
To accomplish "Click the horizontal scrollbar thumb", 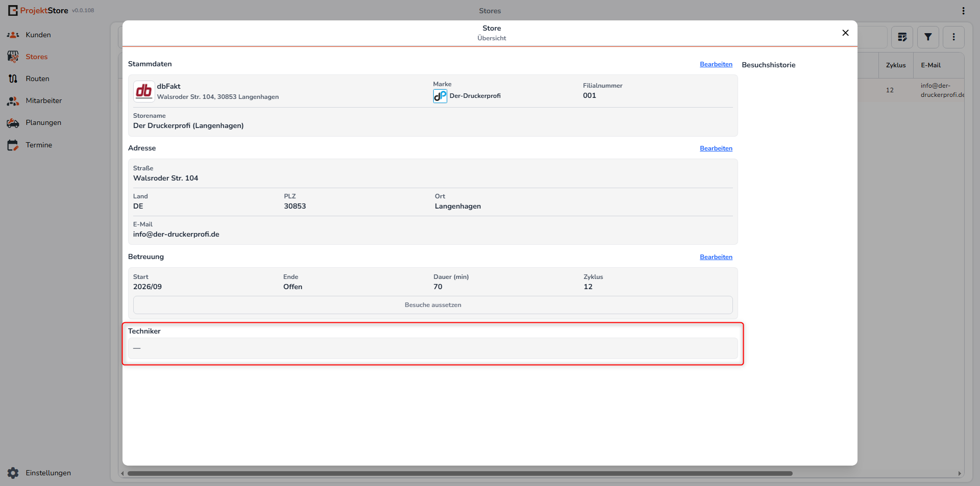I will pos(460,473).
